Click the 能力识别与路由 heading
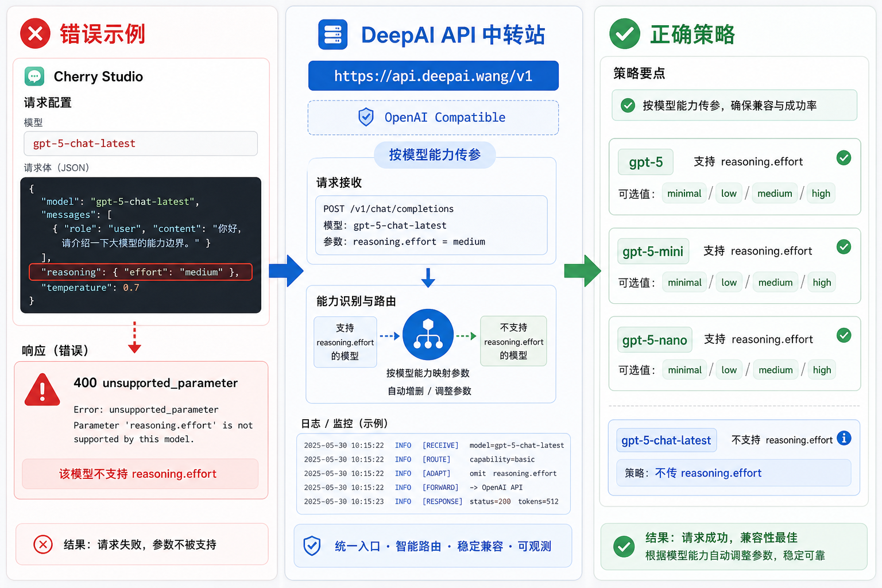882x588 pixels. (356, 301)
